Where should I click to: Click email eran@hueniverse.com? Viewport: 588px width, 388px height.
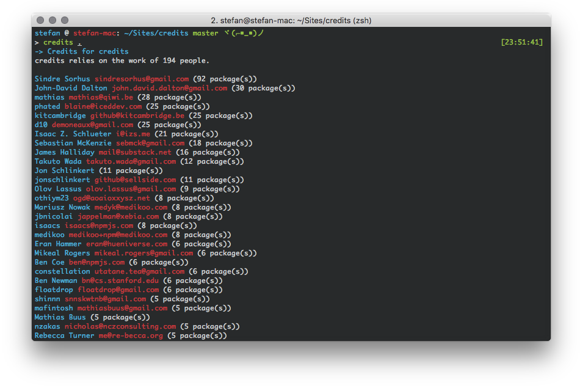tap(127, 244)
